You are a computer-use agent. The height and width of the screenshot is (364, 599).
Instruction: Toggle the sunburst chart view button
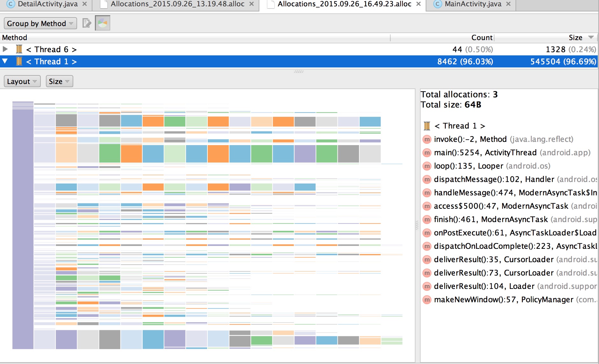(103, 23)
